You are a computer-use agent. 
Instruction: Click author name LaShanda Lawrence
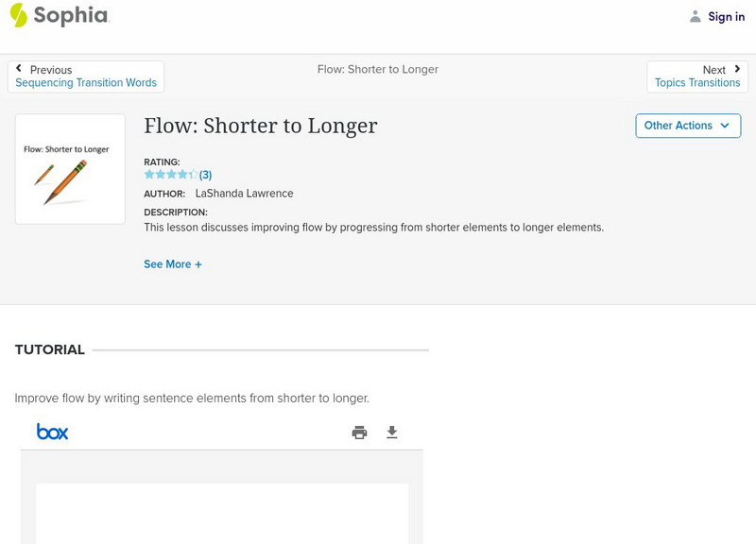point(244,194)
